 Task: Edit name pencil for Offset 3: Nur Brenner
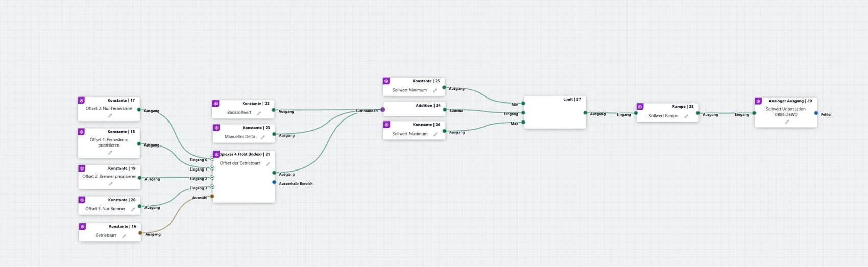(x=133, y=209)
